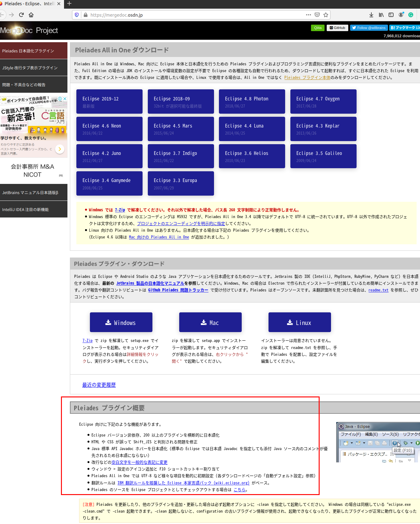
Task: Open the 7-Zip link in the red warning
Action: point(120,210)
